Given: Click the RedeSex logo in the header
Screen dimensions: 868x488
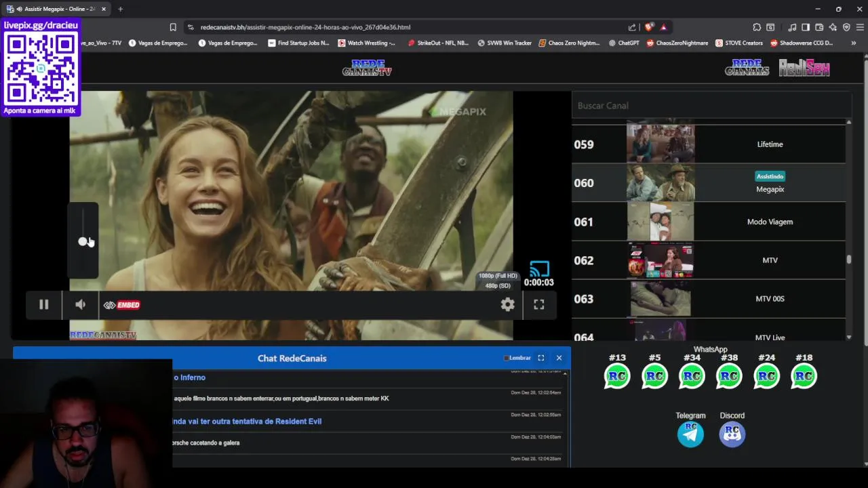Looking at the screenshot, I should click(x=804, y=68).
